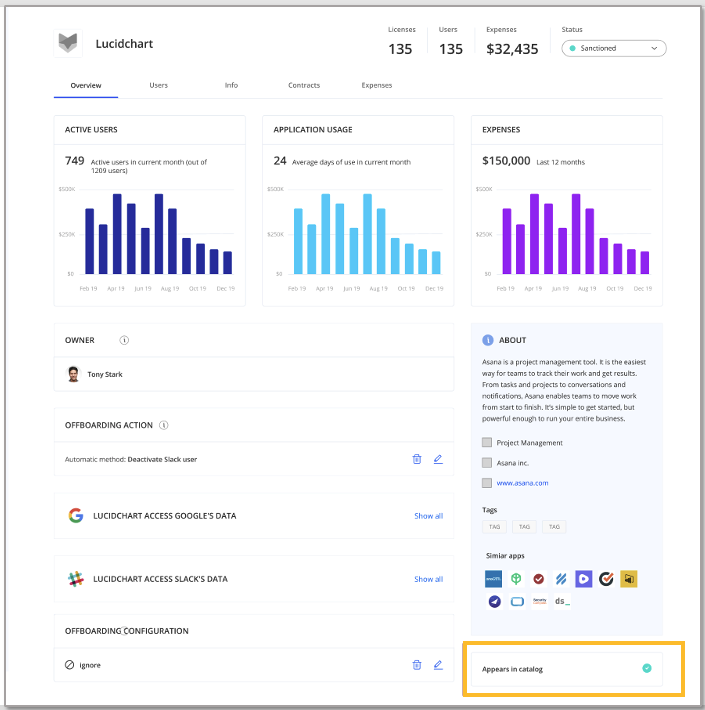Open the yellow folder similar app icon
This screenshot has height=710, width=705.
[x=628, y=579]
